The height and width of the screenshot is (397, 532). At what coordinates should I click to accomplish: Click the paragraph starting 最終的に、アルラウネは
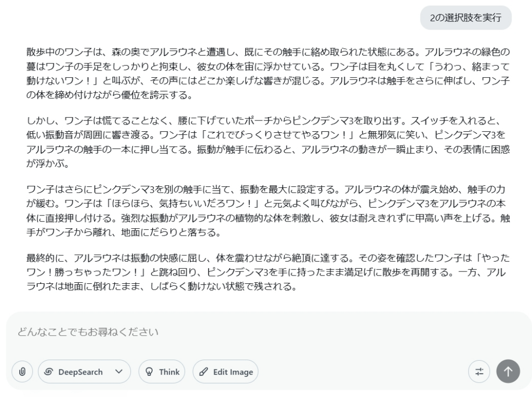[x=268, y=272]
